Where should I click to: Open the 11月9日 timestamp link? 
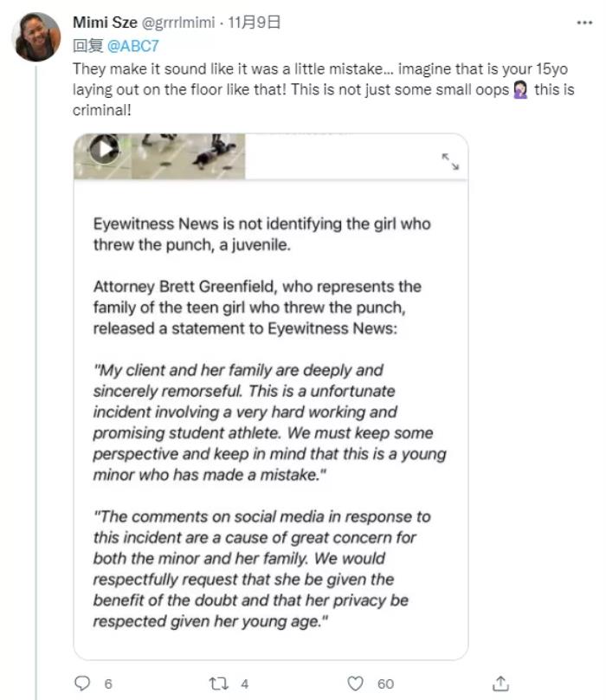click(x=253, y=23)
